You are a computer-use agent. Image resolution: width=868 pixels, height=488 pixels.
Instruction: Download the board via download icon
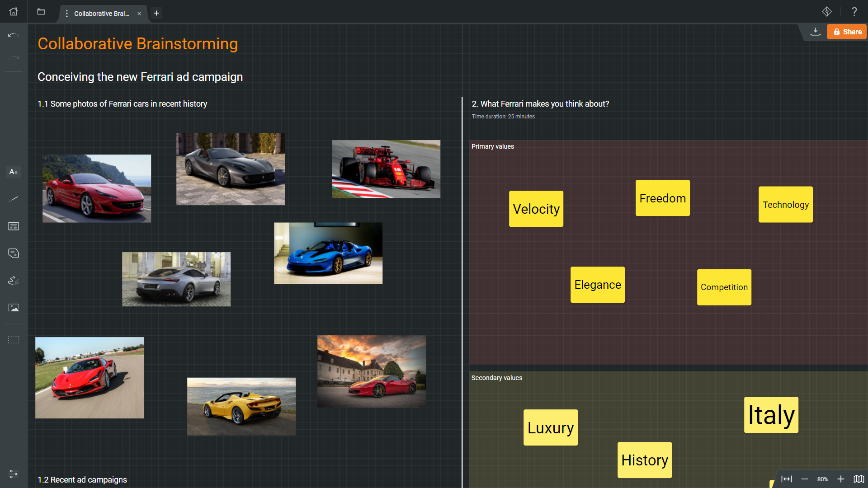tap(815, 32)
